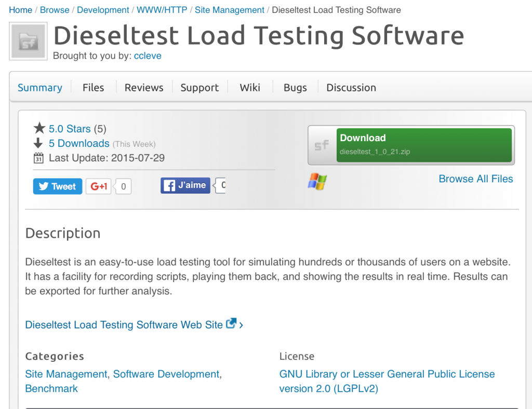Screen dimensions: 532x409
Task: Select the Wiki tab
Action: pyautogui.click(x=249, y=87)
